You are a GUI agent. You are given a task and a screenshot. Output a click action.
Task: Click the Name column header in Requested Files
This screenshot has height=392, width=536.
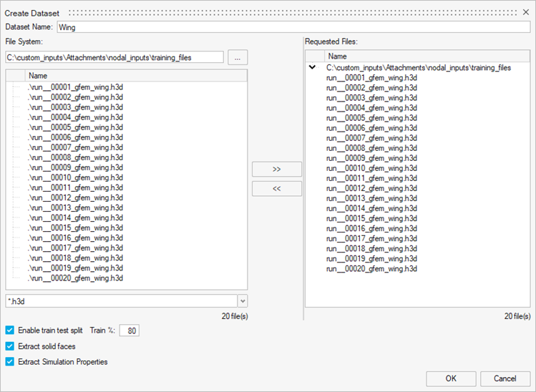[x=337, y=56]
